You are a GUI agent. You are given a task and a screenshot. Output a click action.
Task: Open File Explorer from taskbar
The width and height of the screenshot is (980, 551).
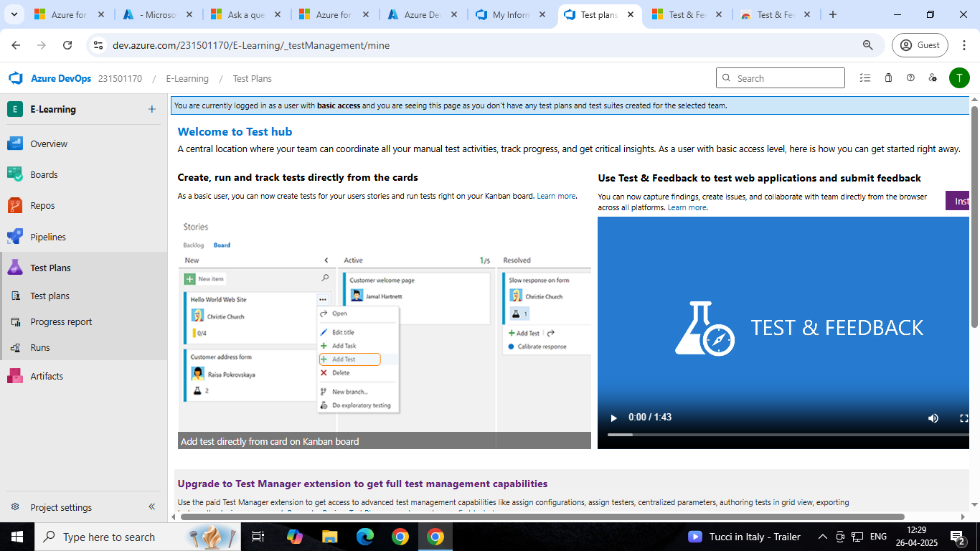(x=329, y=537)
